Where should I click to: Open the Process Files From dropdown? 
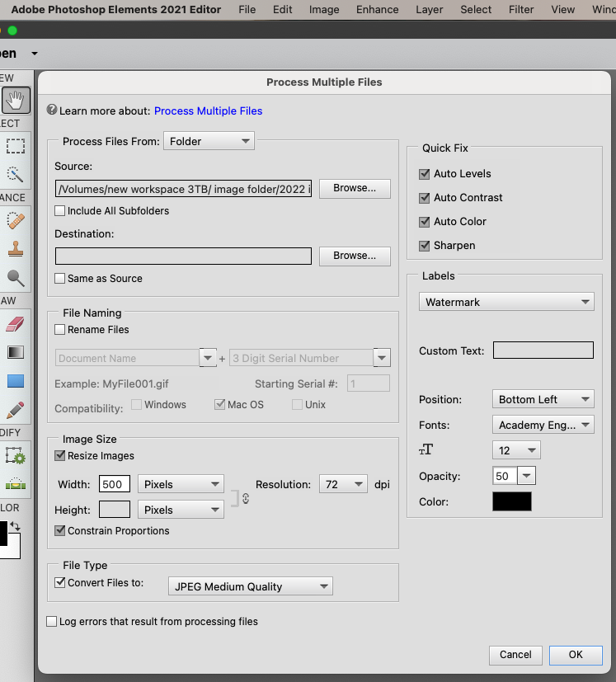[209, 141]
